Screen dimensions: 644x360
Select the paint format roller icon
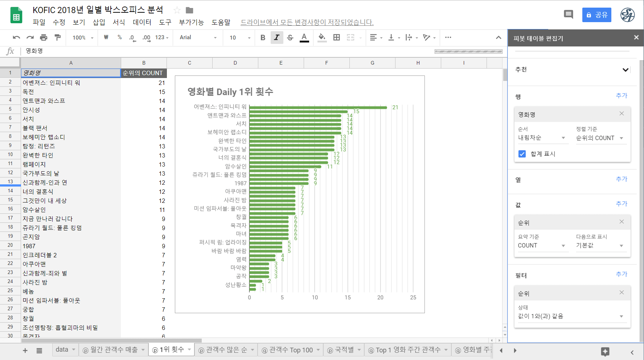coord(57,37)
